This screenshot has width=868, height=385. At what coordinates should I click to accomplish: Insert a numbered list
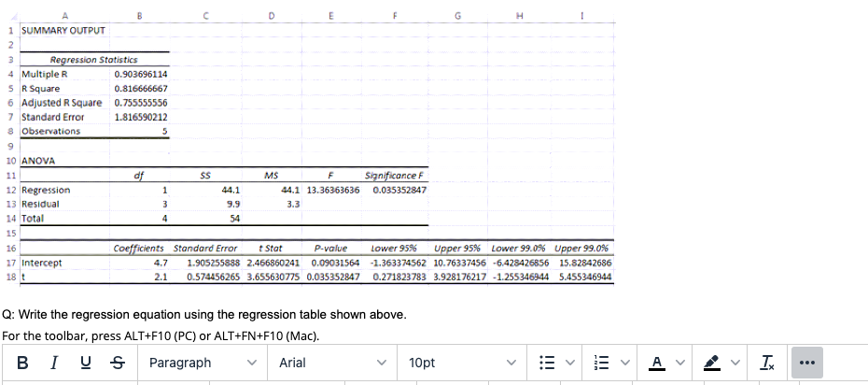(x=602, y=363)
